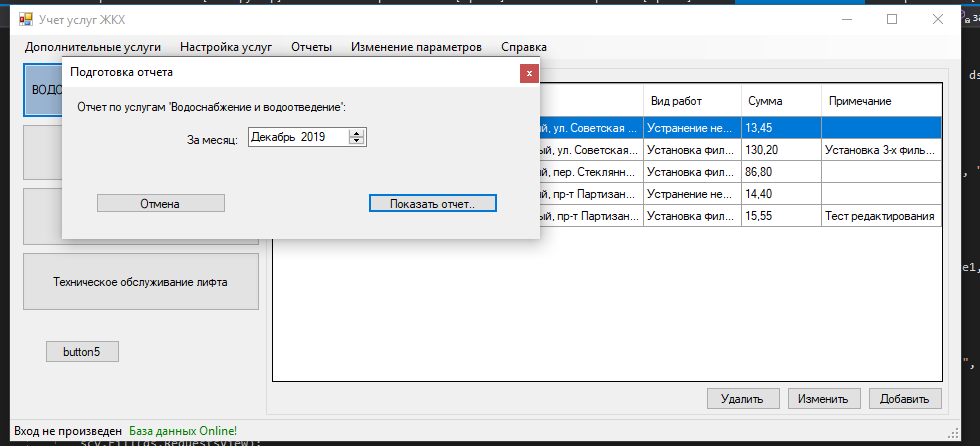This screenshot has height=446, width=980.
Task: Select the row with sum 130,20
Action: click(780, 150)
